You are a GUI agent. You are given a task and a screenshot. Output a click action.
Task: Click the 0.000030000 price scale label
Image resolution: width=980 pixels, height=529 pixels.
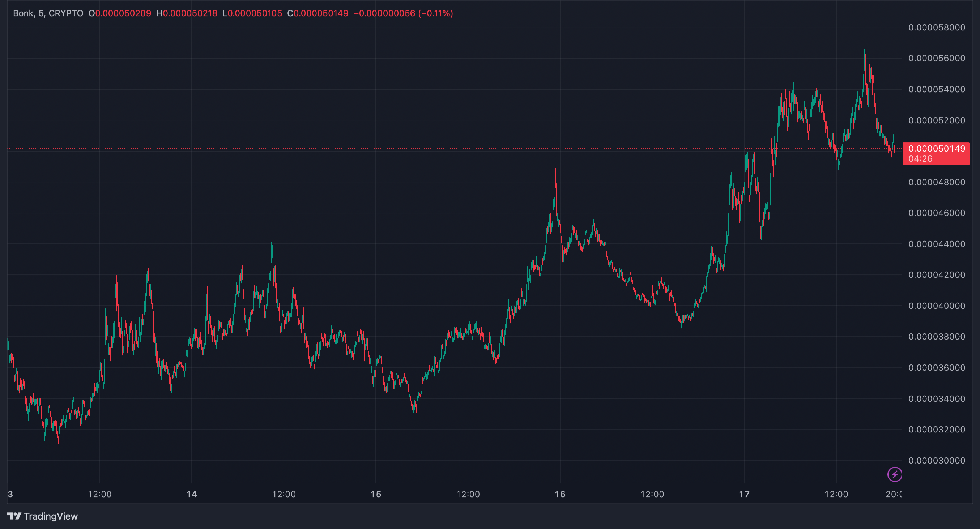click(x=936, y=461)
